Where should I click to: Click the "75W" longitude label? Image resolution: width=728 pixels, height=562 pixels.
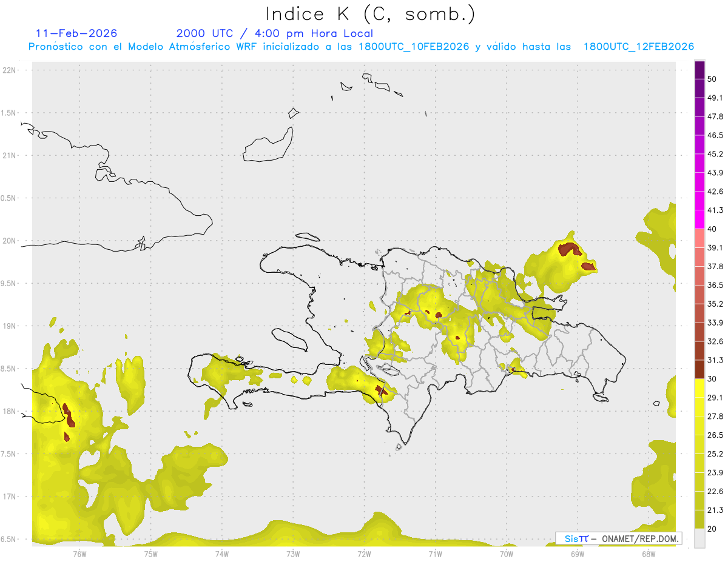(x=151, y=554)
